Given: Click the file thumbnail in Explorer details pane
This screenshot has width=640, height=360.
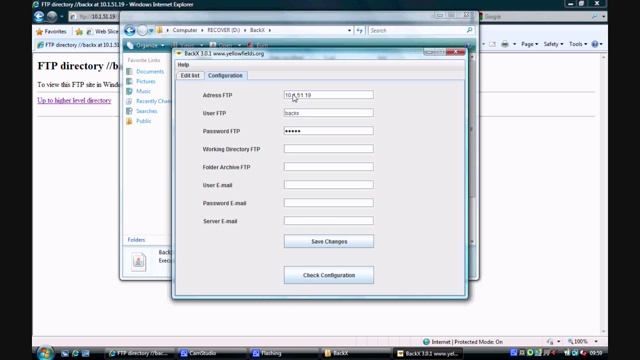Looking at the screenshot, I should click(139, 262).
